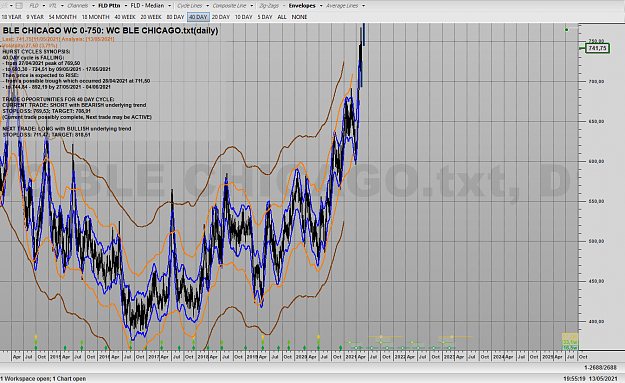
Task: Click the green 16,5w cycle label
Action: [x=570, y=348]
